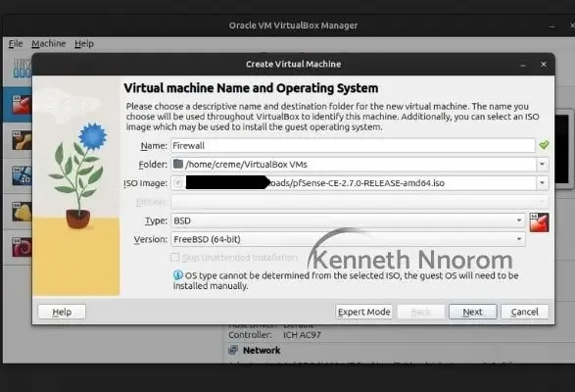Expand the Type dropdown showing BSD
Image resolution: width=575 pixels, height=392 pixels.
pos(348,220)
